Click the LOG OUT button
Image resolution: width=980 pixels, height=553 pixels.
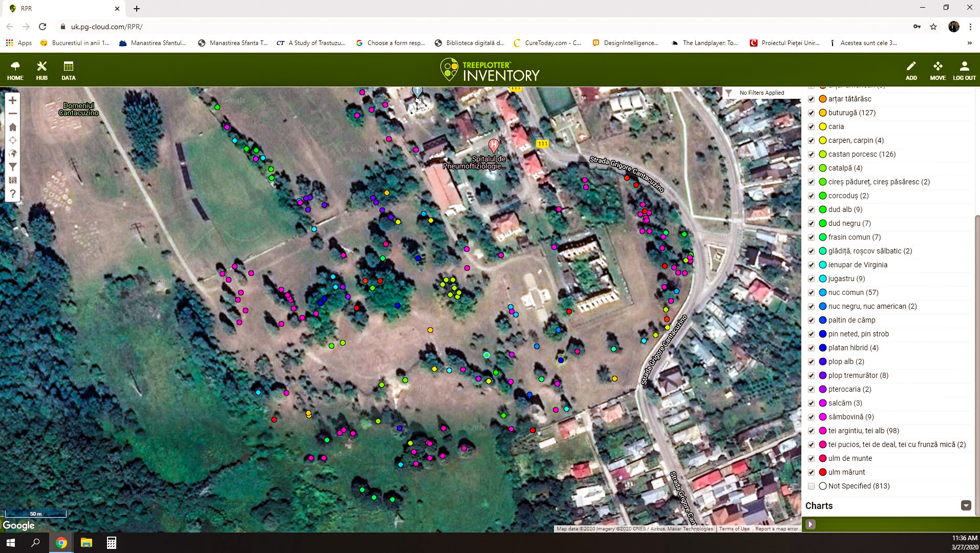964,71
